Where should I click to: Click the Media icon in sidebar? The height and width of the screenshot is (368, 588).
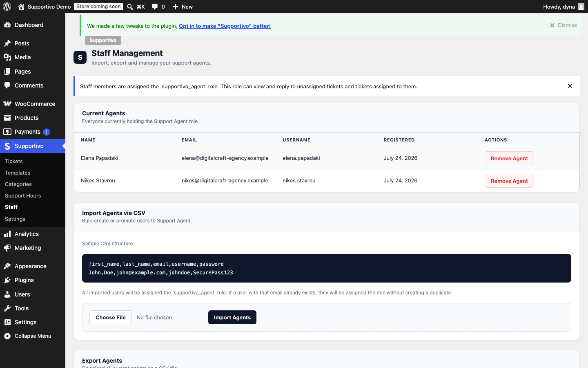[7, 57]
